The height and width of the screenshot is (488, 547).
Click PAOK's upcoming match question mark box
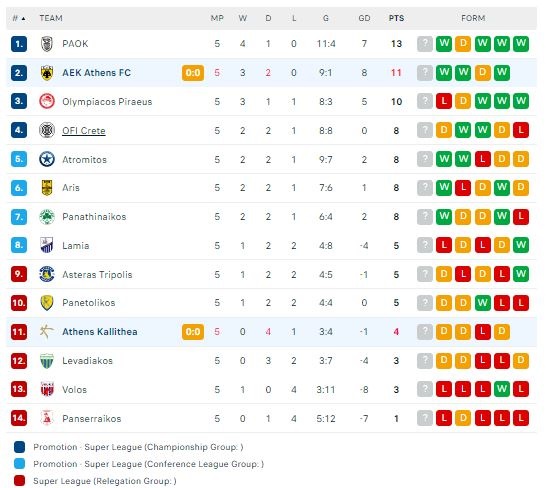pyautogui.click(x=425, y=44)
